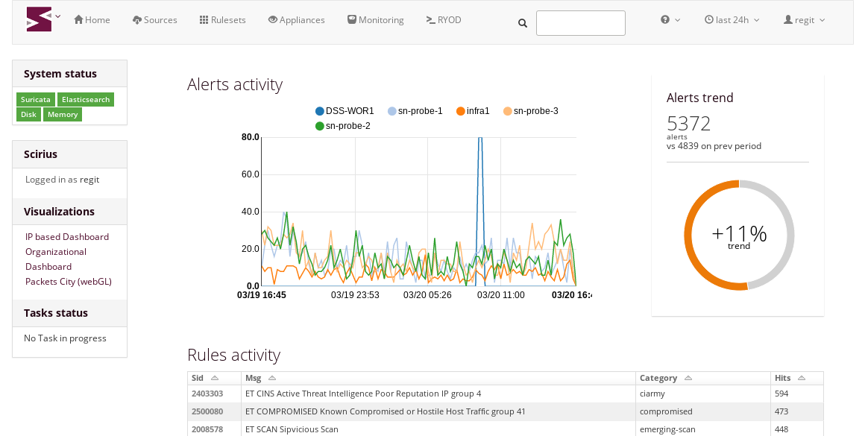The image size is (868, 436).
Task: Toggle the sn-probe-3 legend series
Action: coord(530,110)
